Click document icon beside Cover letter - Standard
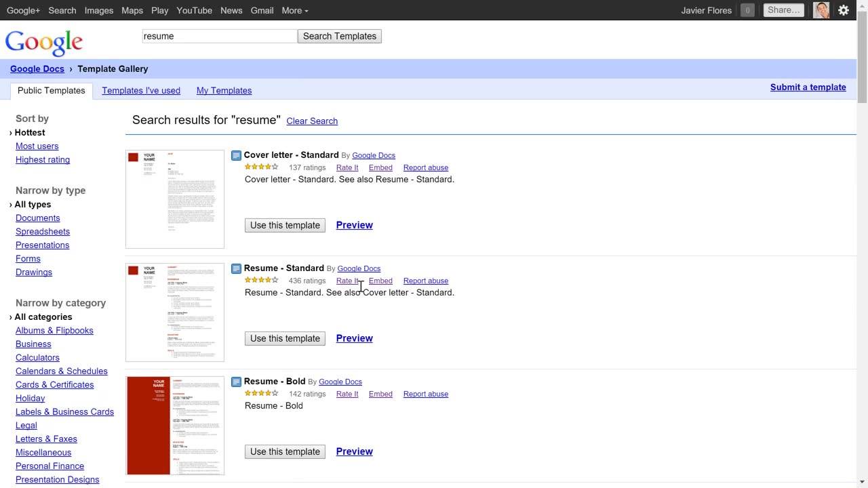Screen dimensions: 868x488 click(236, 155)
